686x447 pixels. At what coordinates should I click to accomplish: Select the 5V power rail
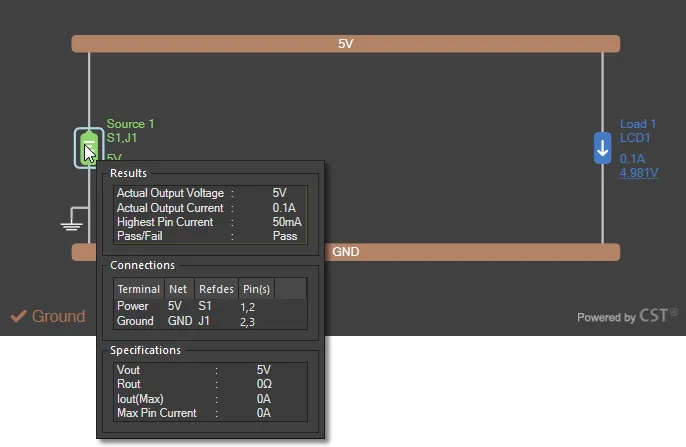tap(346, 44)
